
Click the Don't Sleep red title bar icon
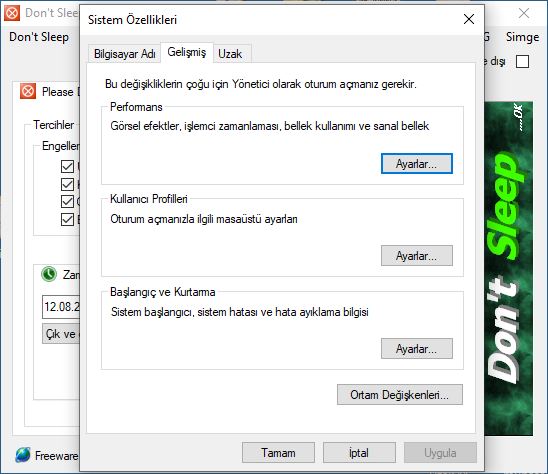12,13
